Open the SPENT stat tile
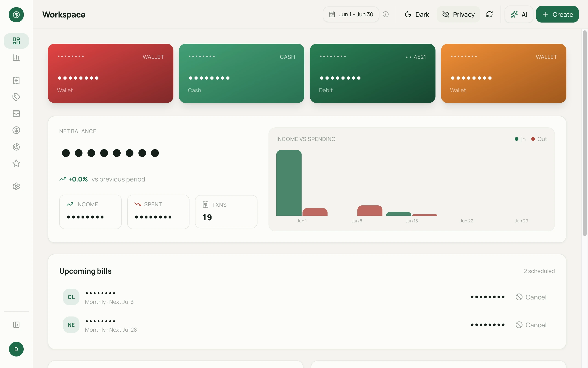This screenshot has width=588, height=368. click(x=158, y=212)
